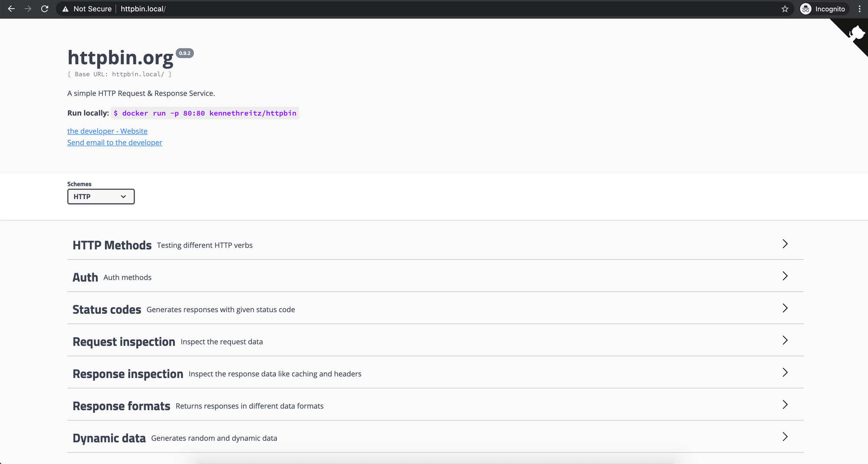Click the Base URL httpbin.local text
868x464 pixels.
[119, 74]
